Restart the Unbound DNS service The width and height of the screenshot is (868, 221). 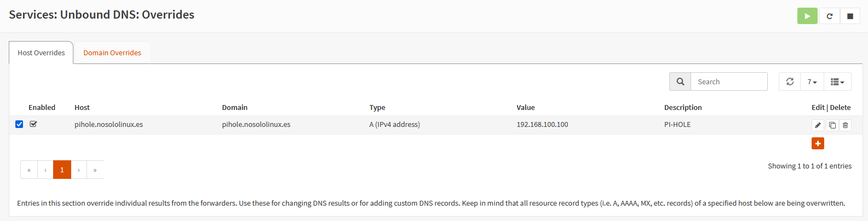[x=829, y=16]
